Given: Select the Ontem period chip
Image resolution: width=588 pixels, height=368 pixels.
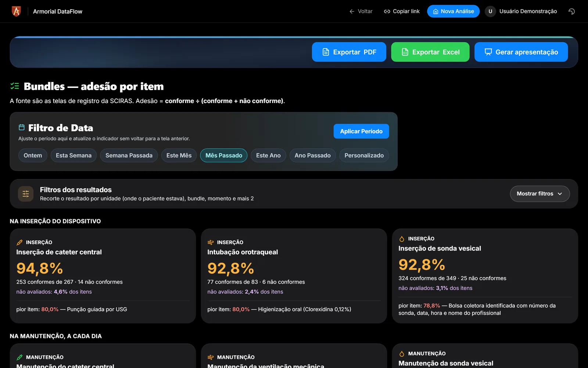Looking at the screenshot, I should click(33, 155).
